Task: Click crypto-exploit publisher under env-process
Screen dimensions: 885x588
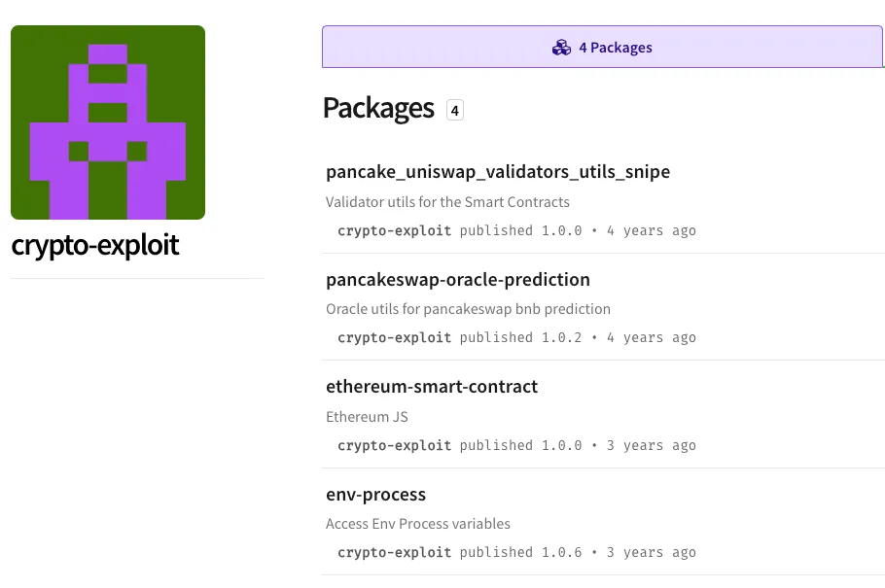Action: click(395, 553)
